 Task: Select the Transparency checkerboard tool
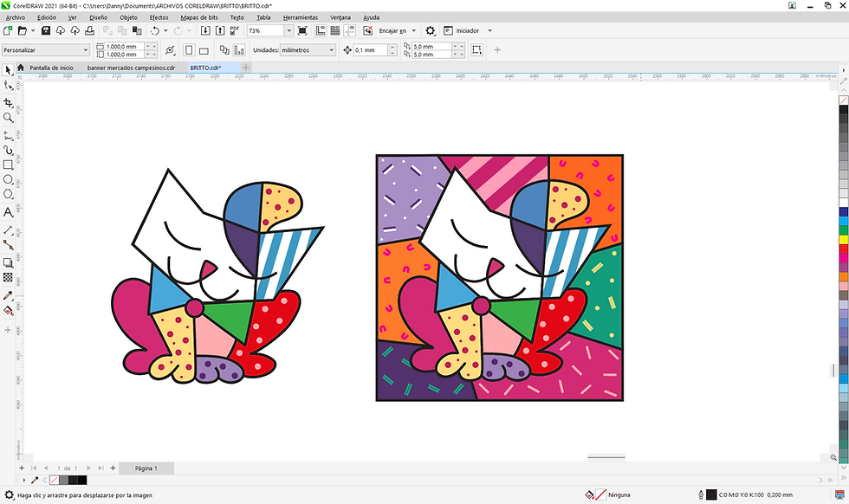tap(8, 277)
